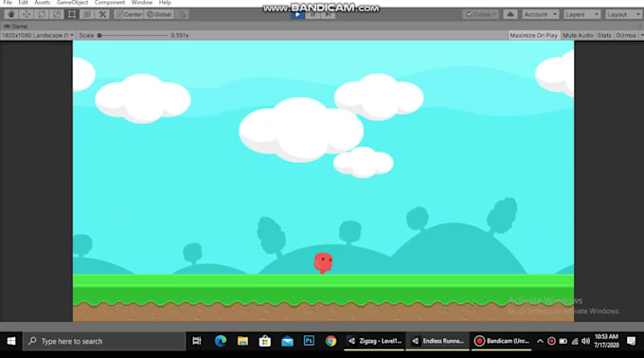Select the Game tab

(x=15, y=27)
